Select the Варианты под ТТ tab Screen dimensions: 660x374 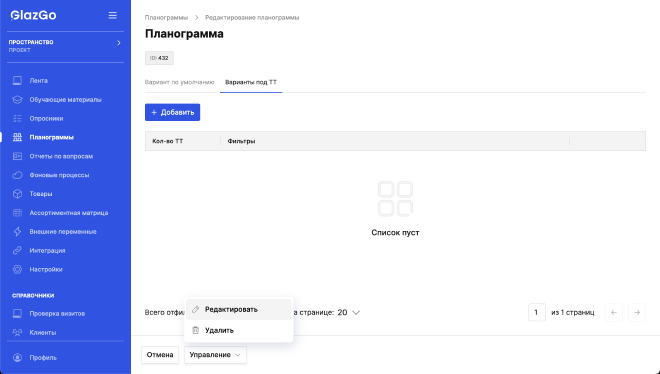tap(251, 82)
